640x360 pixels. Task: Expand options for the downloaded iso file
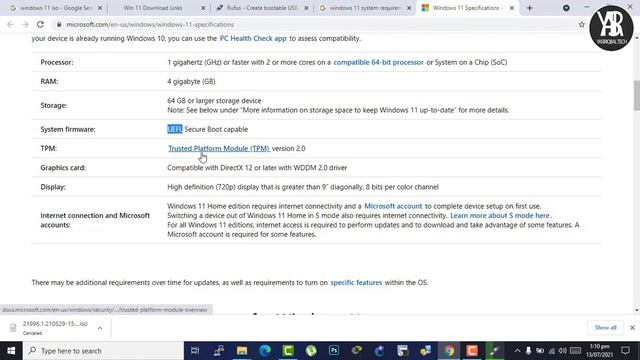coord(100,328)
